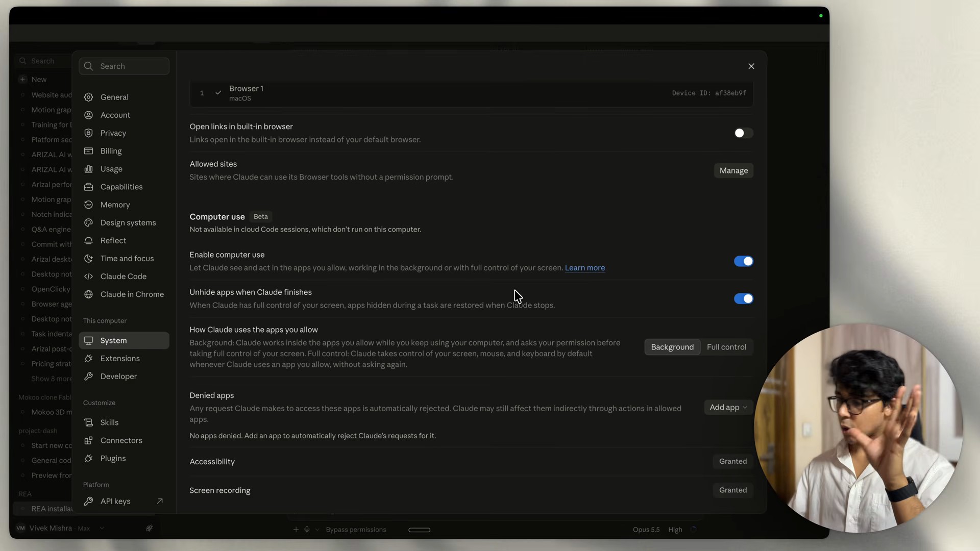Image resolution: width=980 pixels, height=551 pixels.
Task: Click the Developer wrench icon
Action: click(x=88, y=376)
